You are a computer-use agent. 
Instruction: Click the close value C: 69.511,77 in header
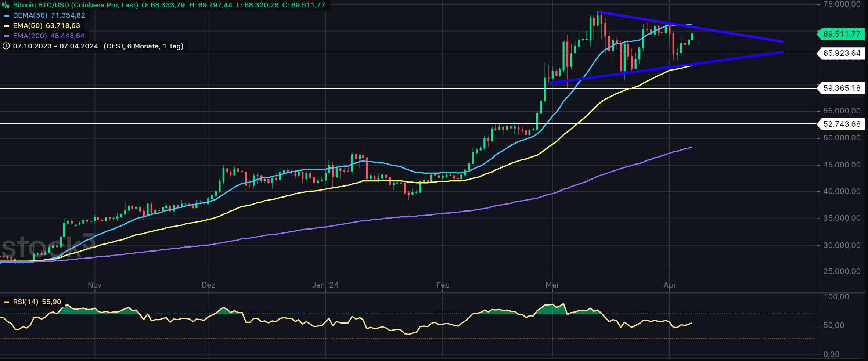tap(304, 5)
